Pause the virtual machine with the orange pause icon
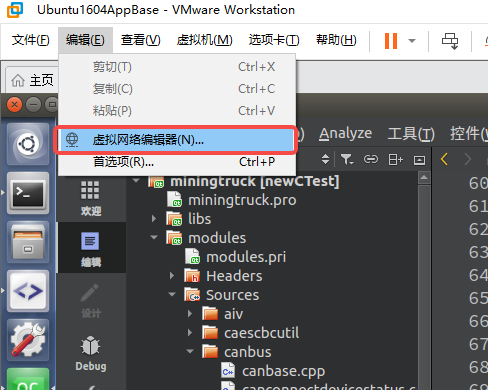The height and width of the screenshot is (390, 488). tap(391, 41)
